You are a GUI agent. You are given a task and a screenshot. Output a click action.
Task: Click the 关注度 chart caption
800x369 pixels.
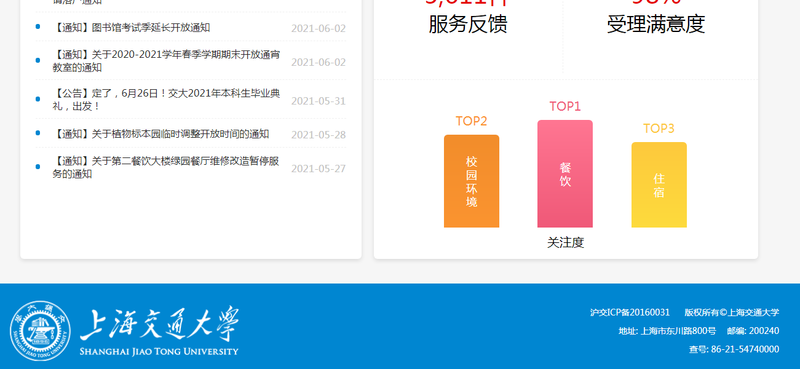(565, 242)
